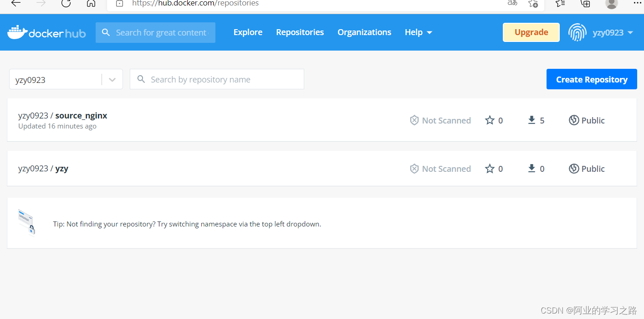Screen dimensions: 644x319
Task: Click the fingerprint avatar icon
Action: pos(577,32)
